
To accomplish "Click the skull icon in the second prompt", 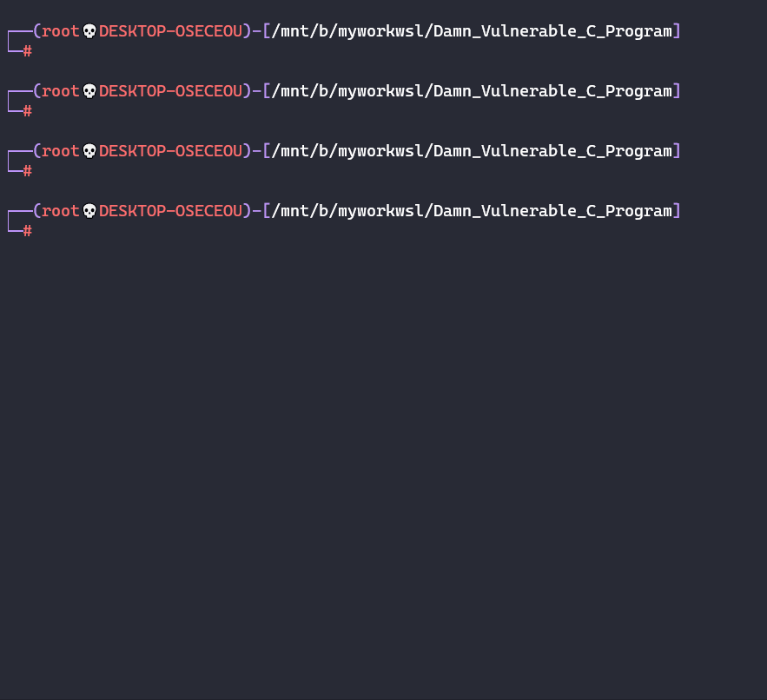I will pyautogui.click(x=89, y=91).
